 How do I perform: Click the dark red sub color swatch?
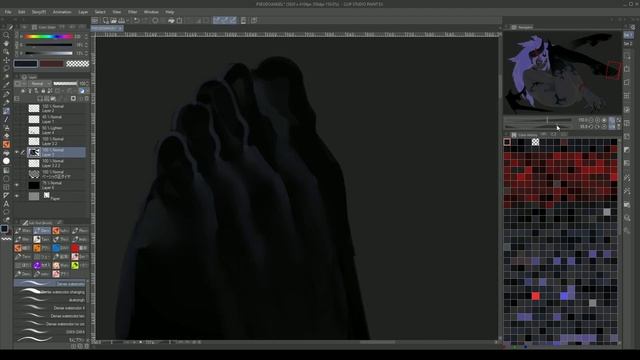click(51, 64)
